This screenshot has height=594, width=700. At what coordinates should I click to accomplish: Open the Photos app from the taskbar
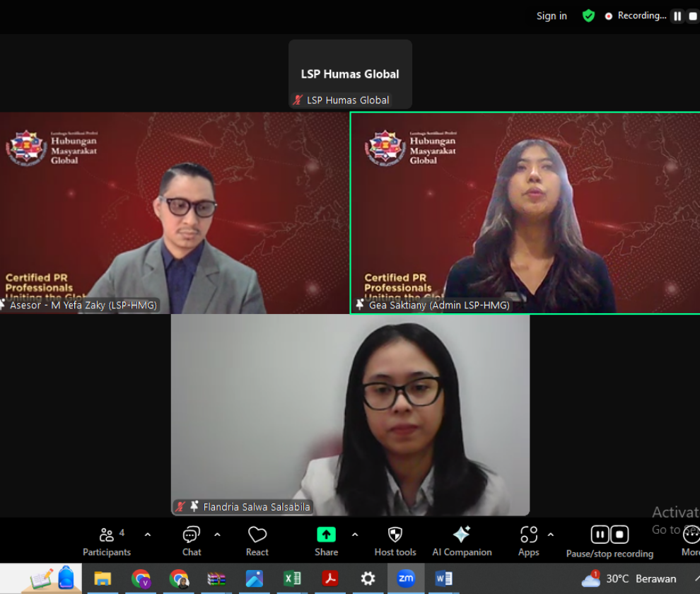(x=255, y=579)
